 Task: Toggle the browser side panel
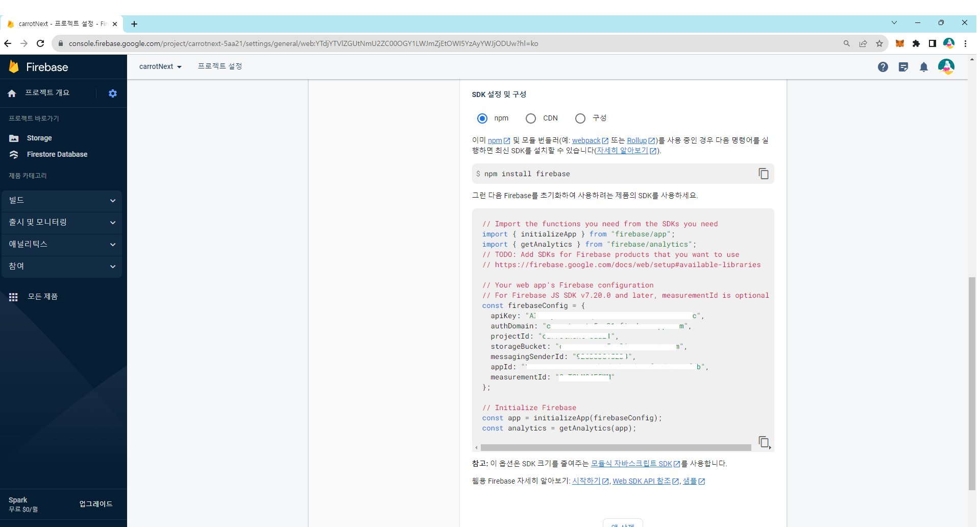[932, 43]
